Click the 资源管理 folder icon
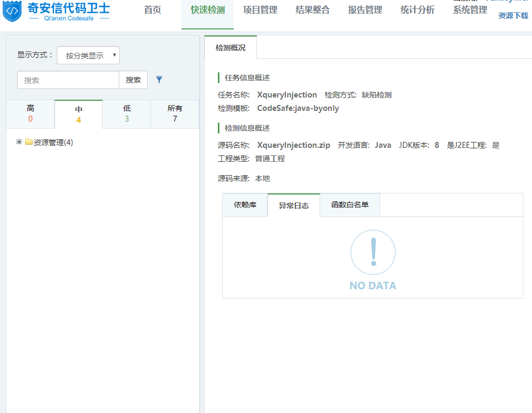The image size is (532, 413). tap(29, 142)
